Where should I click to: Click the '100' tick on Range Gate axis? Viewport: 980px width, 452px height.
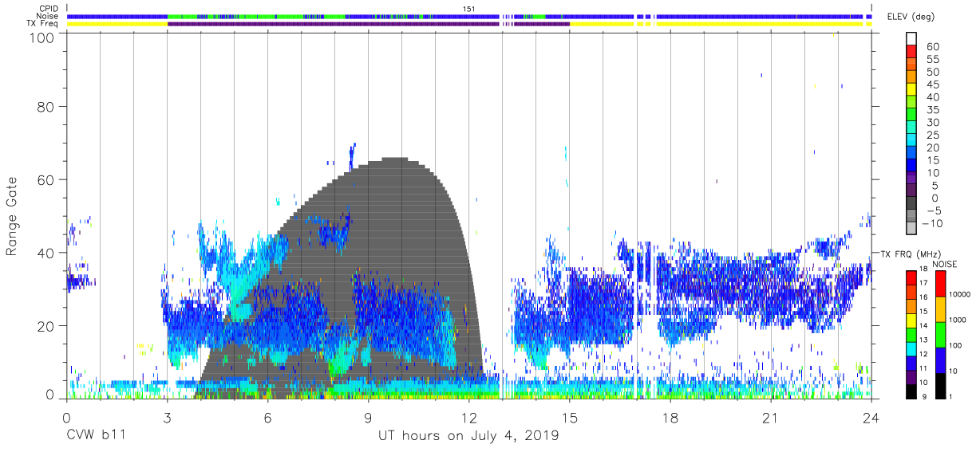(42, 37)
